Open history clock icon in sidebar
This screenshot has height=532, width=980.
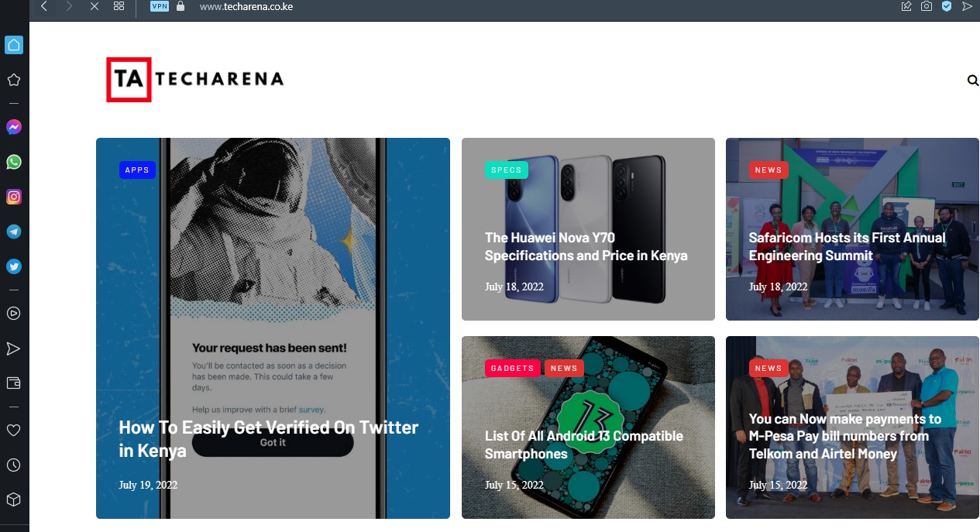click(x=13, y=465)
